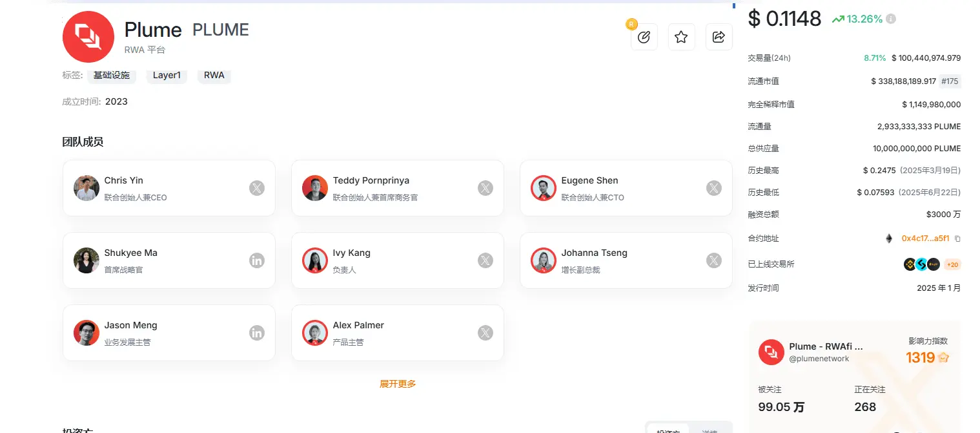Viewport: 980px width, 433px height.
Task: Click the 2,933,333,333 PLUME circulating supply
Action: point(919,127)
